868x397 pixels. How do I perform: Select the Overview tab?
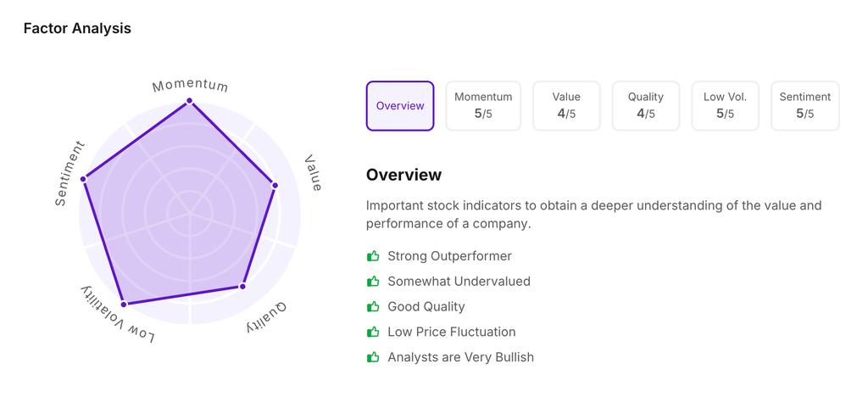pyautogui.click(x=400, y=106)
